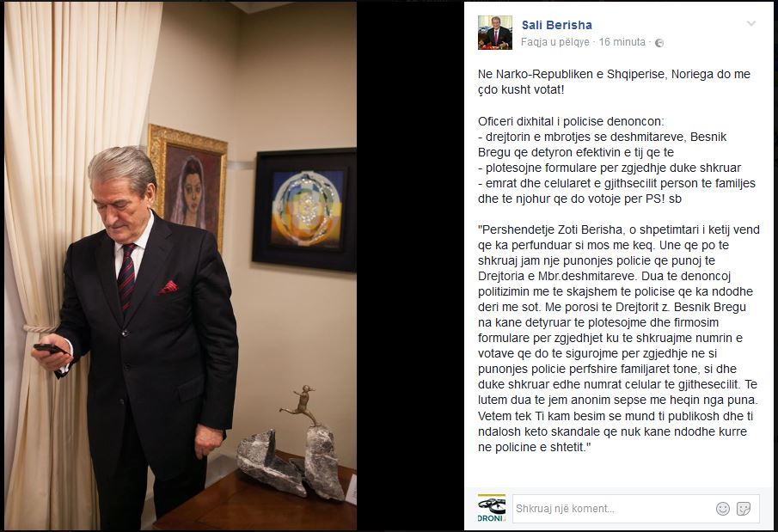This screenshot has width=778, height=532.
Task: Click the DRONI commenter avatar
Action: [491, 508]
